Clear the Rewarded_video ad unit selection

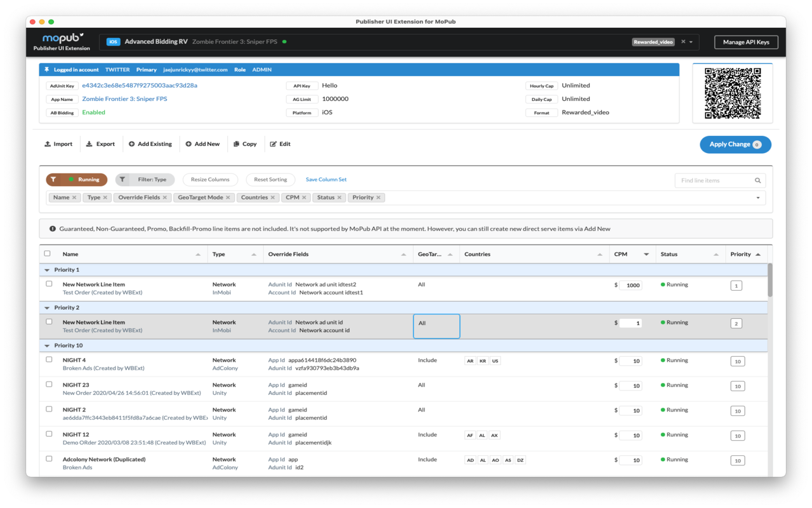[x=683, y=42]
